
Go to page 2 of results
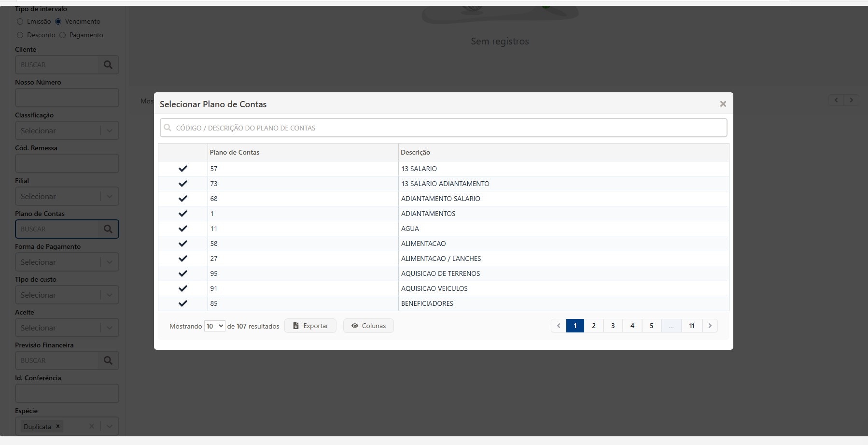click(x=594, y=325)
